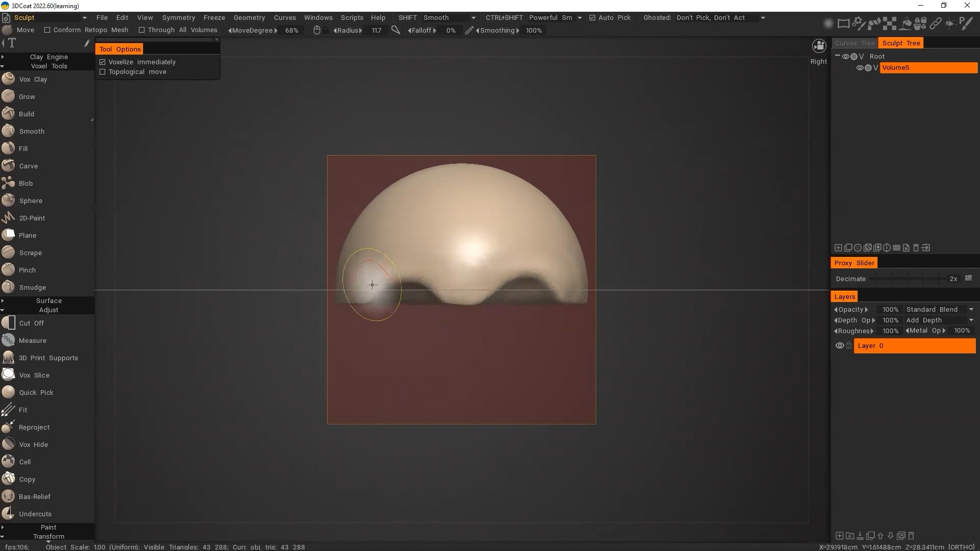Expand the Surface tools section

[48, 301]
